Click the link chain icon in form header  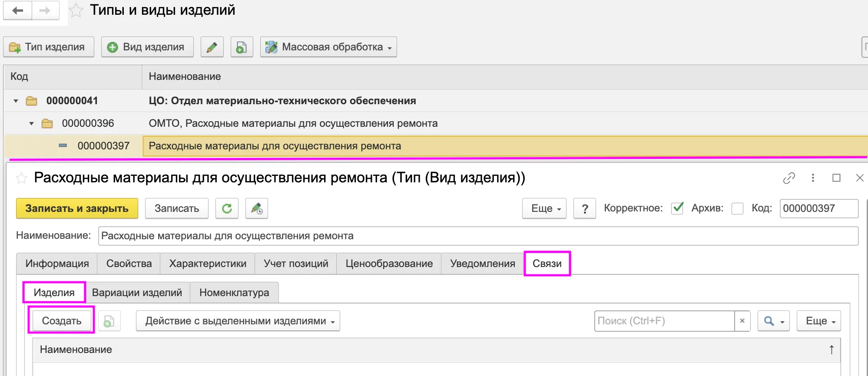point(789,178)
